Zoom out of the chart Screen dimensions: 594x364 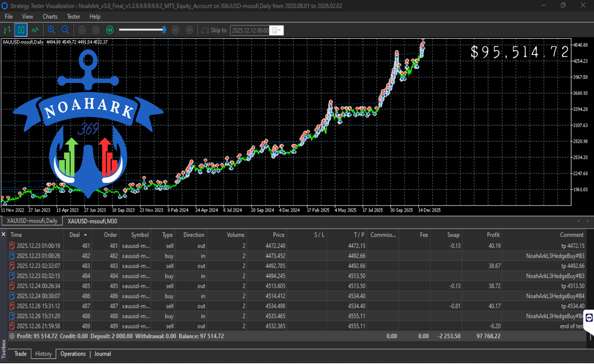tap(65, 30)
